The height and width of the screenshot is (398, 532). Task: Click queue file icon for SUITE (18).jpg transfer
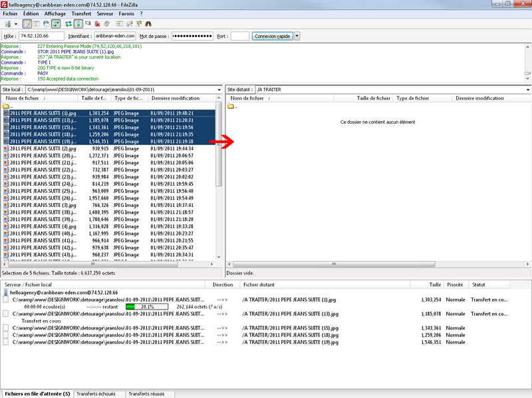5,335
